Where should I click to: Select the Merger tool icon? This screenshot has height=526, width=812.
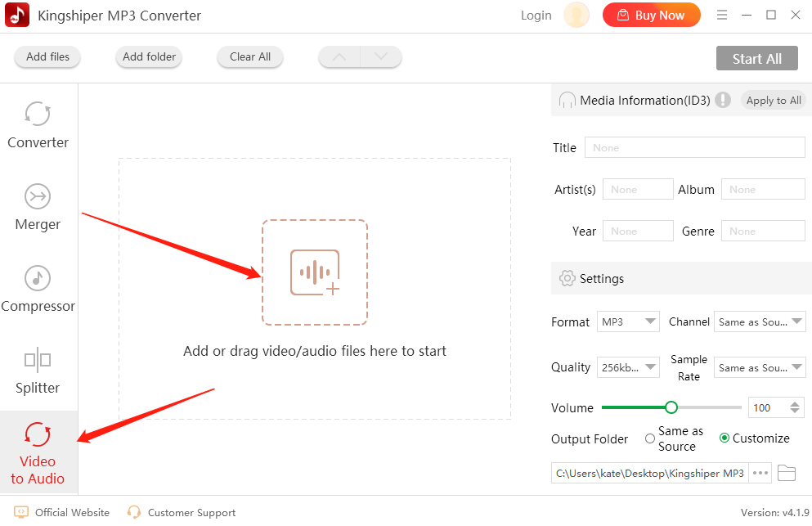click(x=38, y=197)
